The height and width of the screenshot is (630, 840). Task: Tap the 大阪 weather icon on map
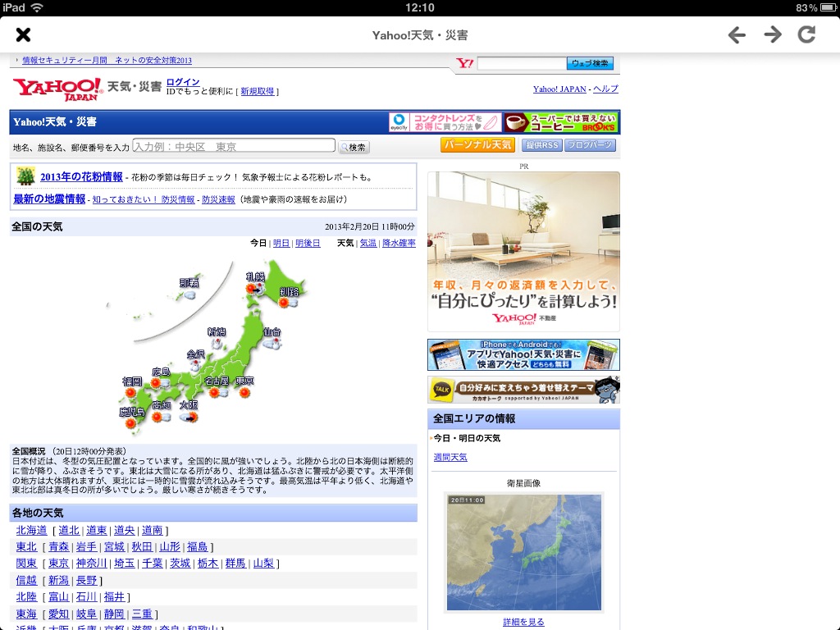click(189, 417)
